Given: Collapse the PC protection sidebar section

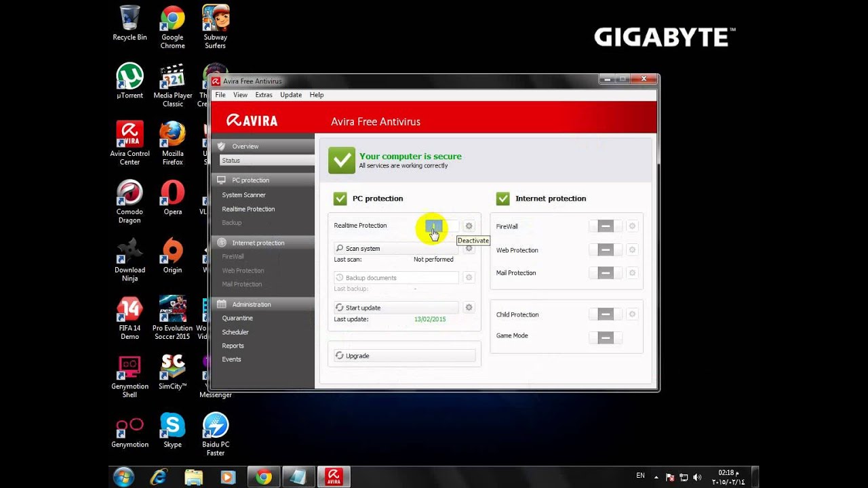Looking at the screenshot, I should (x=263, y=180).
